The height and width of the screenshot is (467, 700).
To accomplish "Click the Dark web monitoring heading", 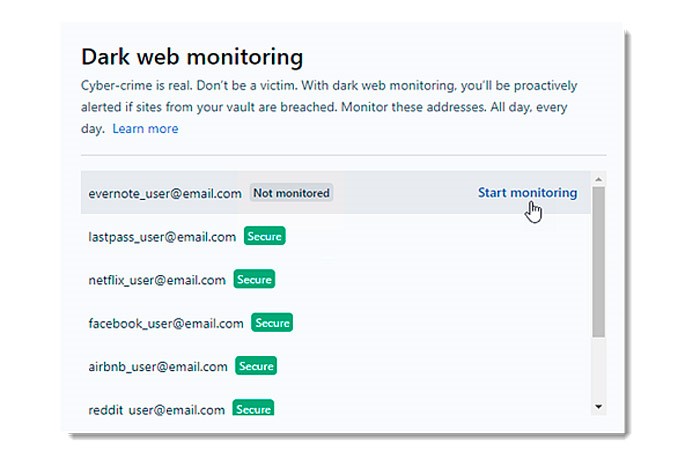I will tap(192, 57).
